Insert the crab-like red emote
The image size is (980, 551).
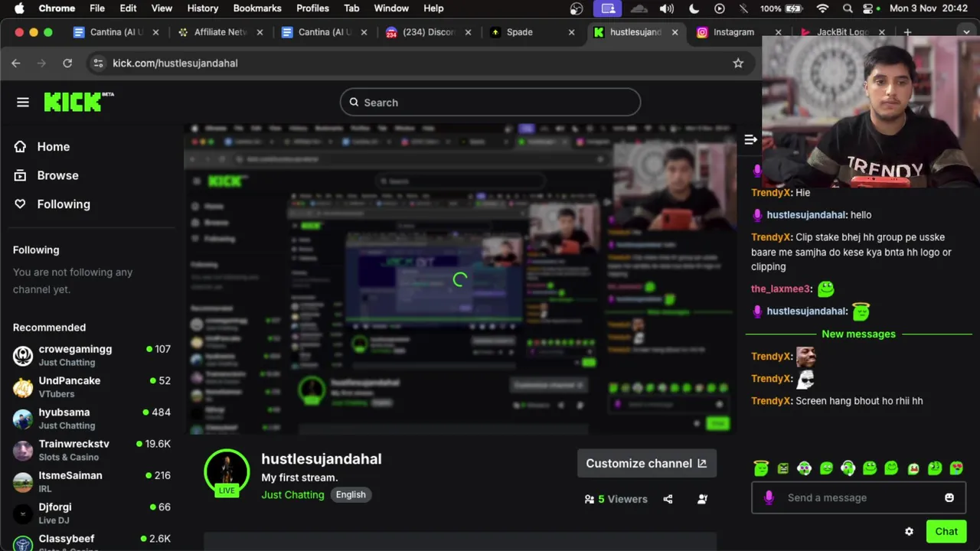coord(913,468)
